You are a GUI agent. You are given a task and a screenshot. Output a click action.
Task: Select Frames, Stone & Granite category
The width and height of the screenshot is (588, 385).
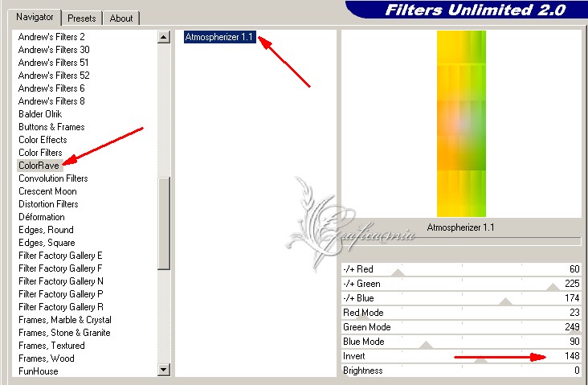click(x=64, y=333)
